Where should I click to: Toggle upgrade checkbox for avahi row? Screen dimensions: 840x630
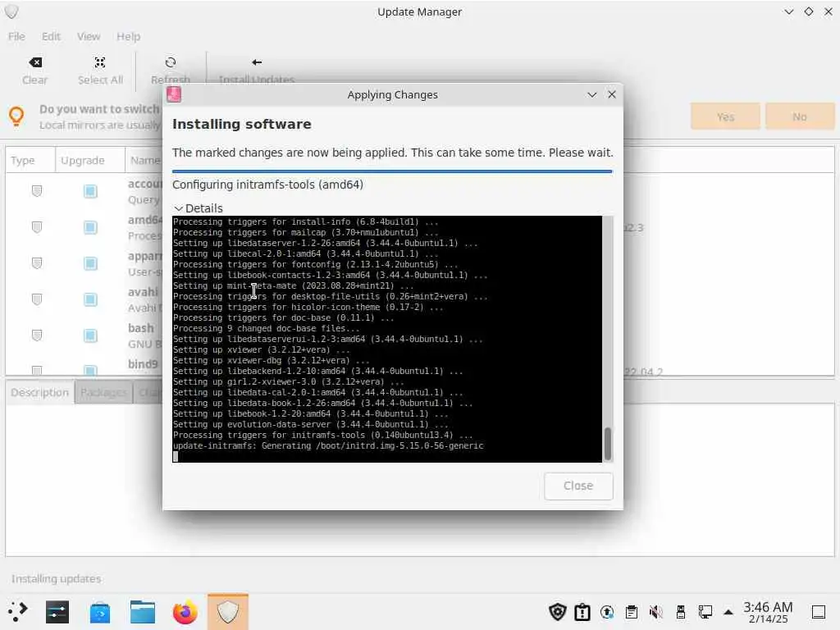(x=90, y=299)
